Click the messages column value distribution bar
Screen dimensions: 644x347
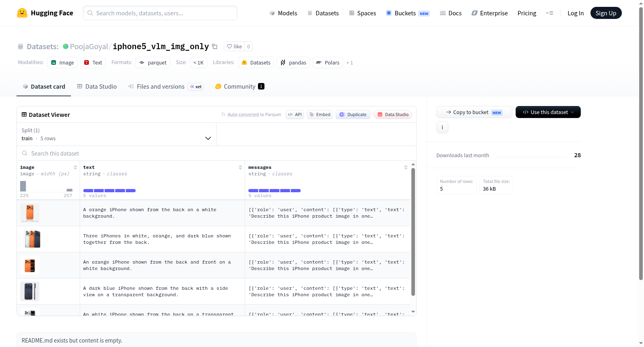tap(275, 190)
